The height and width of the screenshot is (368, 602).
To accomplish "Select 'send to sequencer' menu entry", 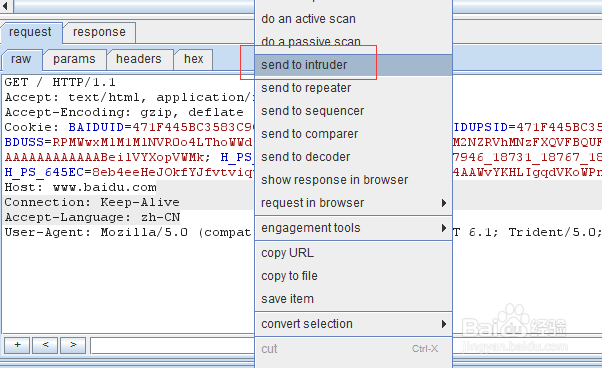I will pos(353,111).
